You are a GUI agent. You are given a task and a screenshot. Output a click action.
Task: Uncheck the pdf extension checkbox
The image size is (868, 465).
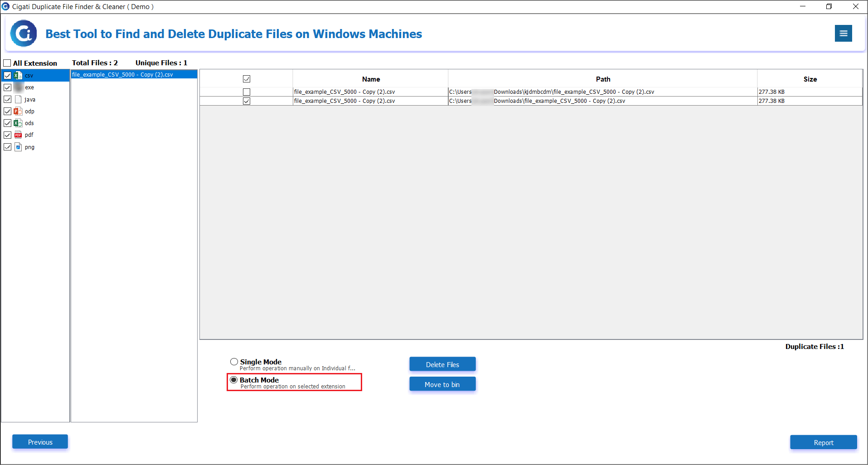click(7, 135)
